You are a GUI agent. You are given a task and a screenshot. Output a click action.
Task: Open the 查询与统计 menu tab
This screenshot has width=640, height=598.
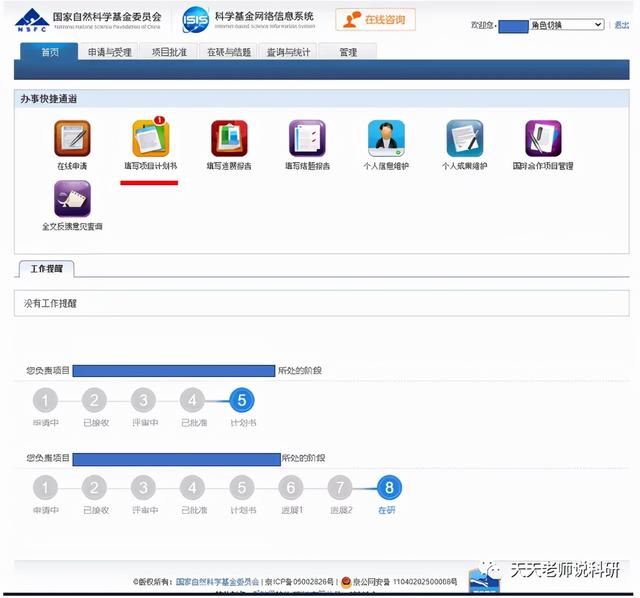click(x=288, y=52)
